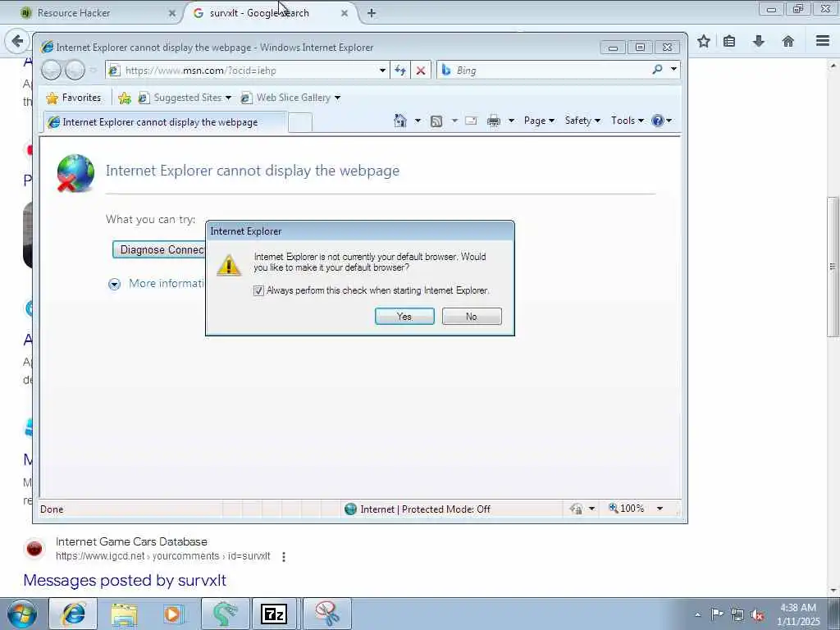Close the survxlt Google Search tab
Image resolution: width=840 pixels, height=630 pixels.
345,13
